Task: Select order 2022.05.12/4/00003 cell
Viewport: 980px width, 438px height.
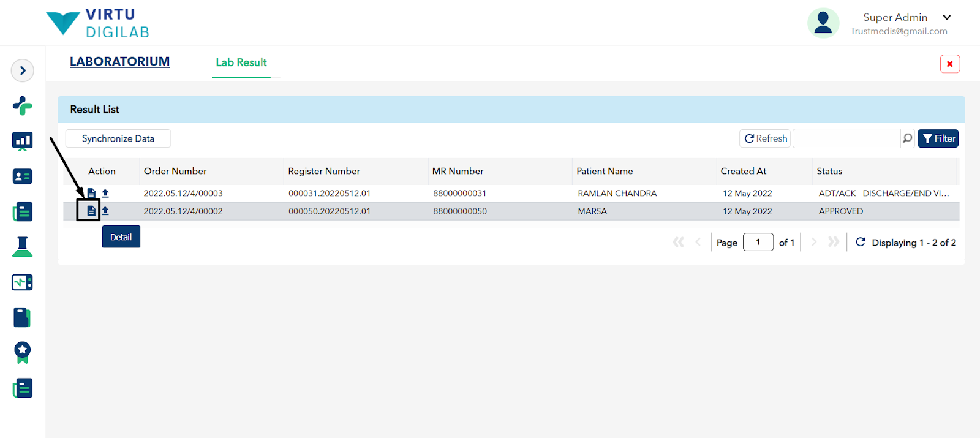Action: pyautogui.click(x=183, y=194)
